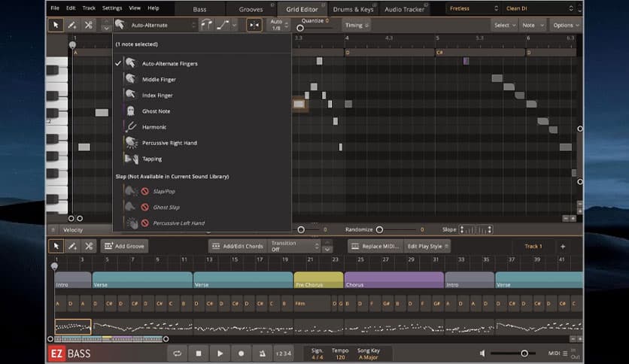
Task: Open the Settings menu
Action: tap(112, 8)
